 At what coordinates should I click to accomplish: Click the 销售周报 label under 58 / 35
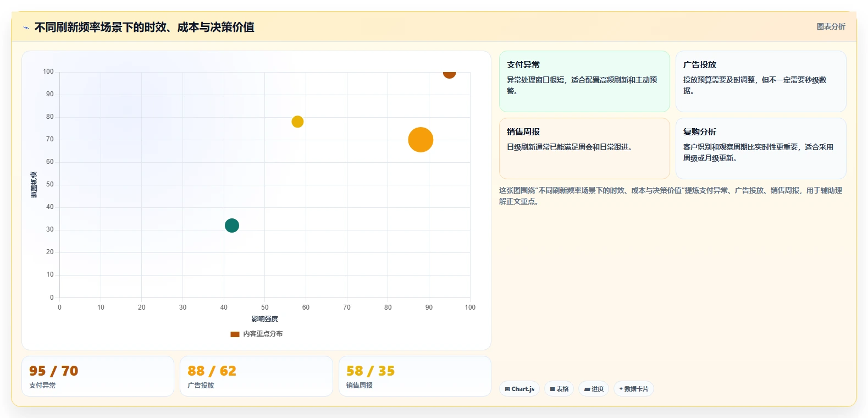tap(360, 386)
